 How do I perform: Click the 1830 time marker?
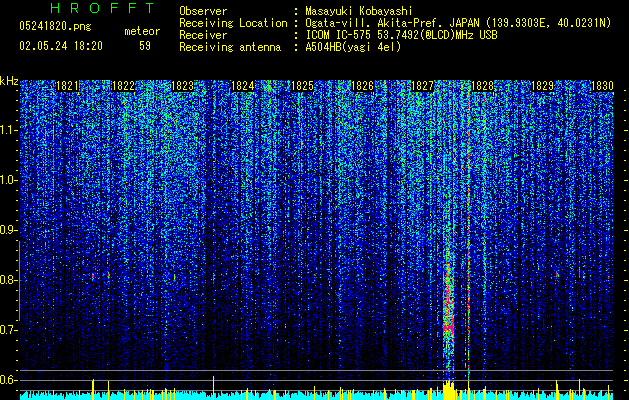pos(602,86)
